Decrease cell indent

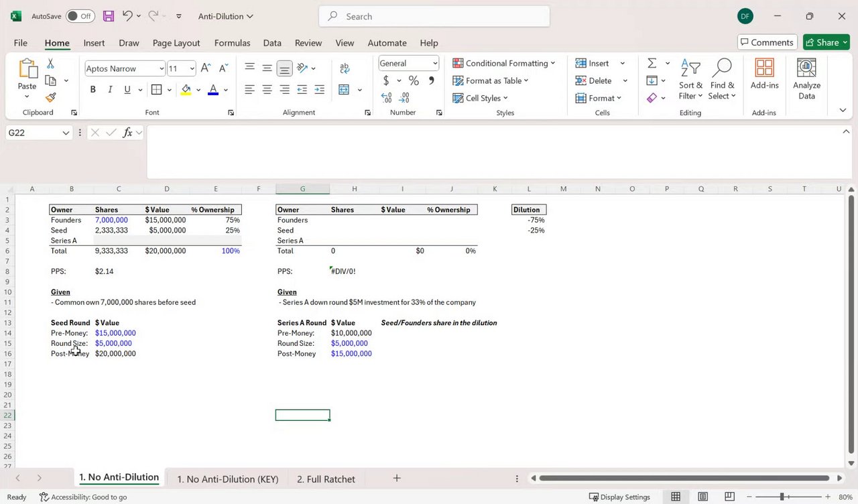tap(302, 90)
